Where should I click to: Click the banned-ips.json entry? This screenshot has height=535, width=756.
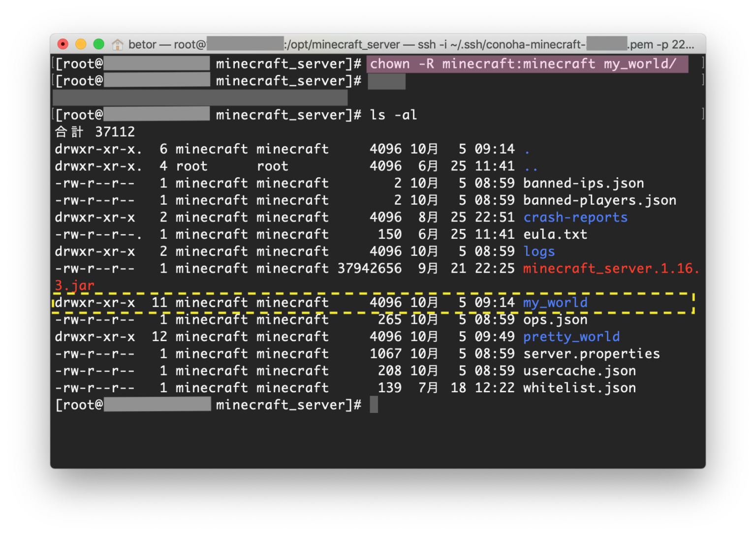point(584,183)
